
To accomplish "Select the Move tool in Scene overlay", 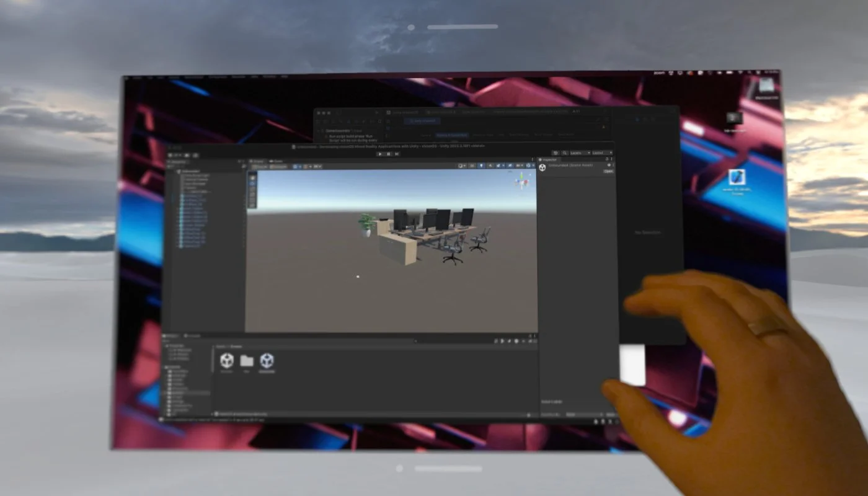I will pos(252,184).
